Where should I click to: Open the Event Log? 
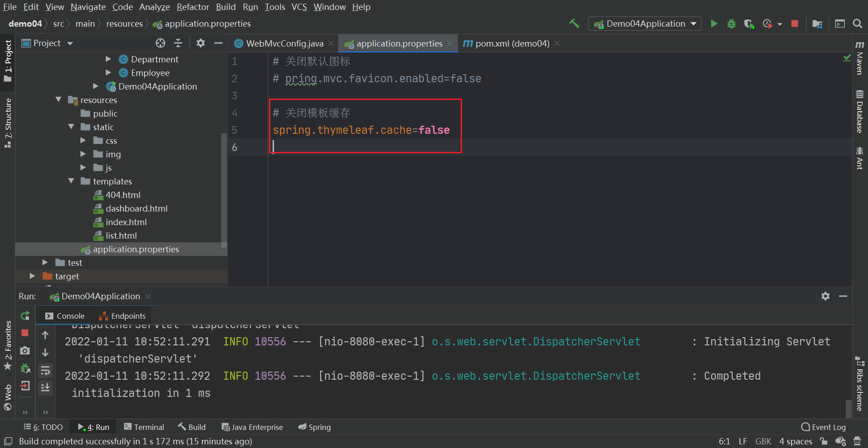pos(823,427)
